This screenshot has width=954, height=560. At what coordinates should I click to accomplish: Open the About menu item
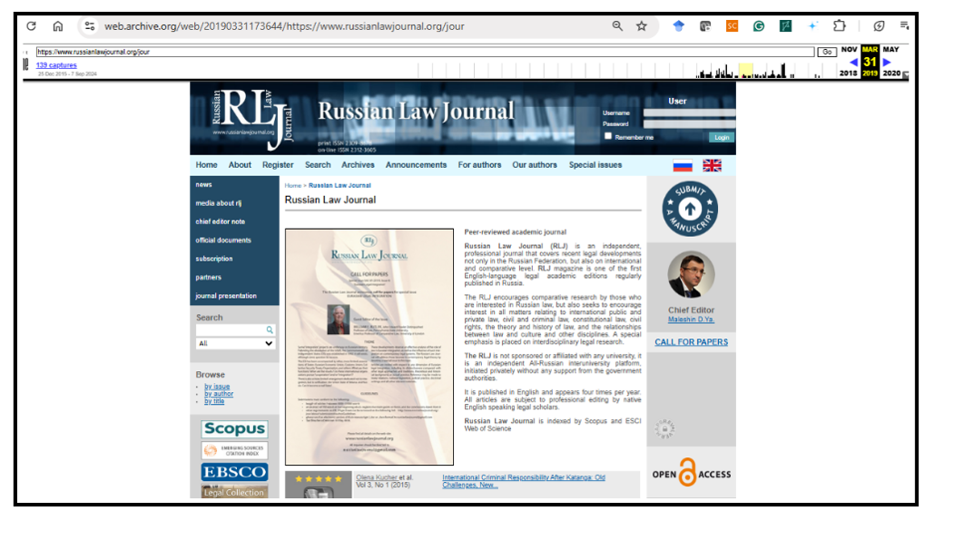point(240,165)
